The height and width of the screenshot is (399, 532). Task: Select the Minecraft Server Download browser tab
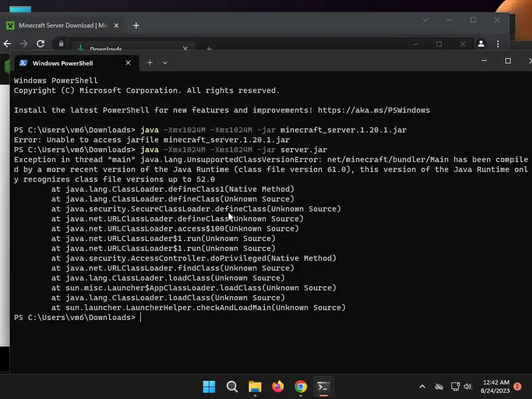click(63, 25)
